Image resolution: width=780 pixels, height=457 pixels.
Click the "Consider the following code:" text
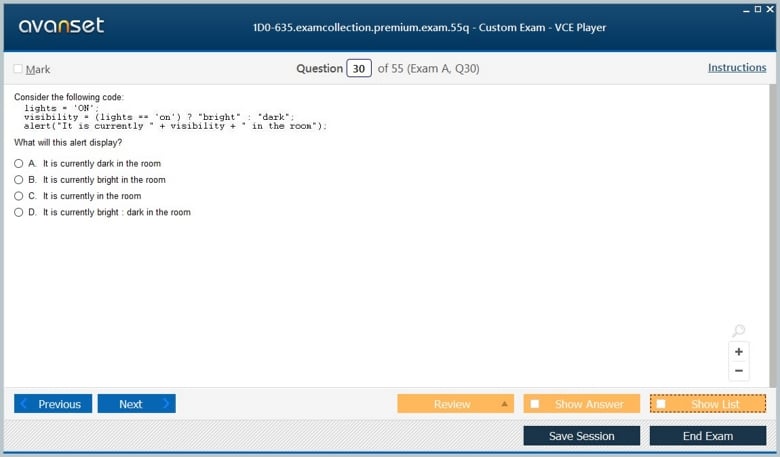[69, 97]
